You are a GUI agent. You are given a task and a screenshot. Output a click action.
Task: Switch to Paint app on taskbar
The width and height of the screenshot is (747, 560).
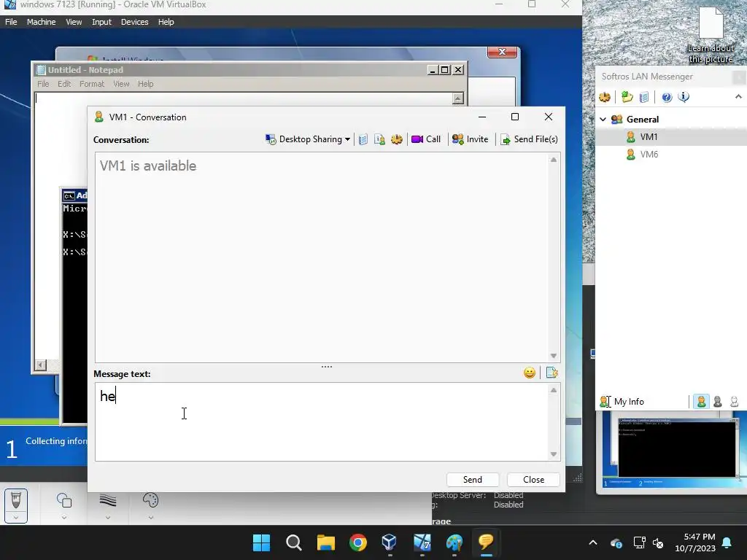coord(454,542)
